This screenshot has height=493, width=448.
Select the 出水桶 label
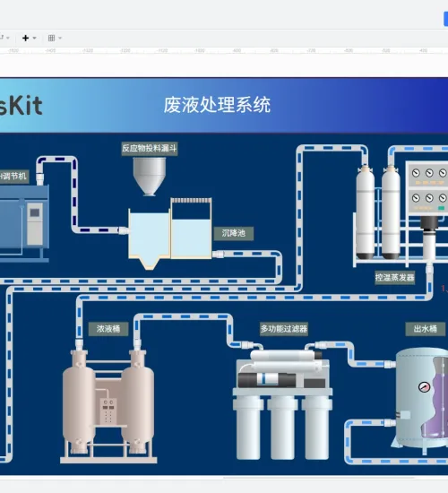426,329
